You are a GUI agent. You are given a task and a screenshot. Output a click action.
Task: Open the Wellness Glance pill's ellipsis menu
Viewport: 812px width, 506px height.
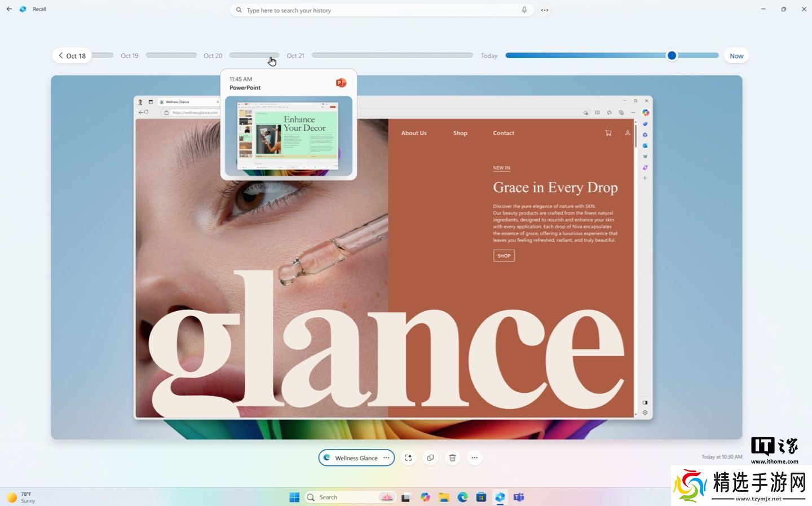(386, 458)
